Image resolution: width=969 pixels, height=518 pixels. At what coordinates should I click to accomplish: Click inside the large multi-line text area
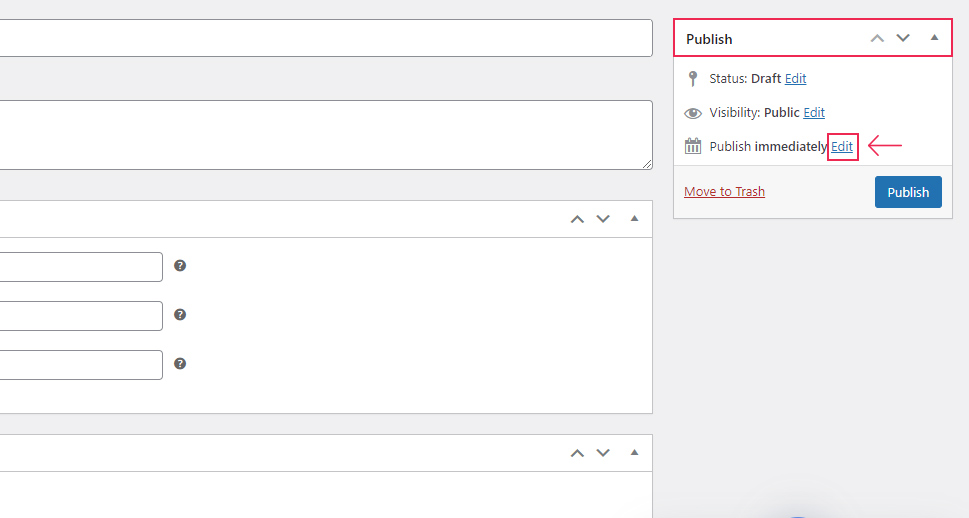click(x=320, y=135)
